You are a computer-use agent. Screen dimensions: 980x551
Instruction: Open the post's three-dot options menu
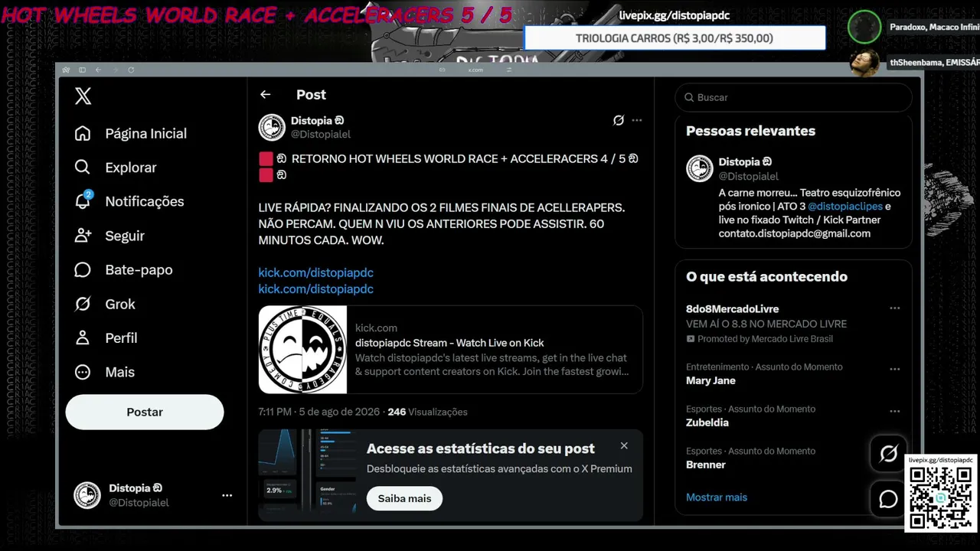(637, 120)
